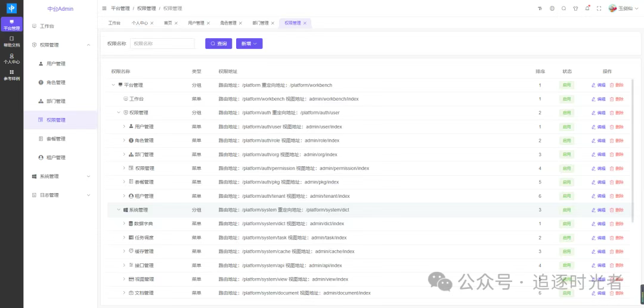Click the 中台Admin logo icon
Screen dimensions: 644x308
(11, 8)
